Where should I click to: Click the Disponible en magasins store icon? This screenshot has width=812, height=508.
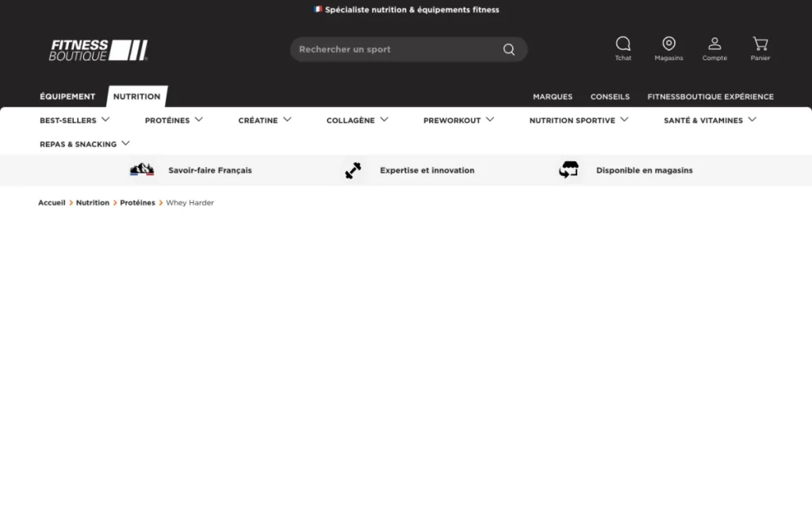569,170
